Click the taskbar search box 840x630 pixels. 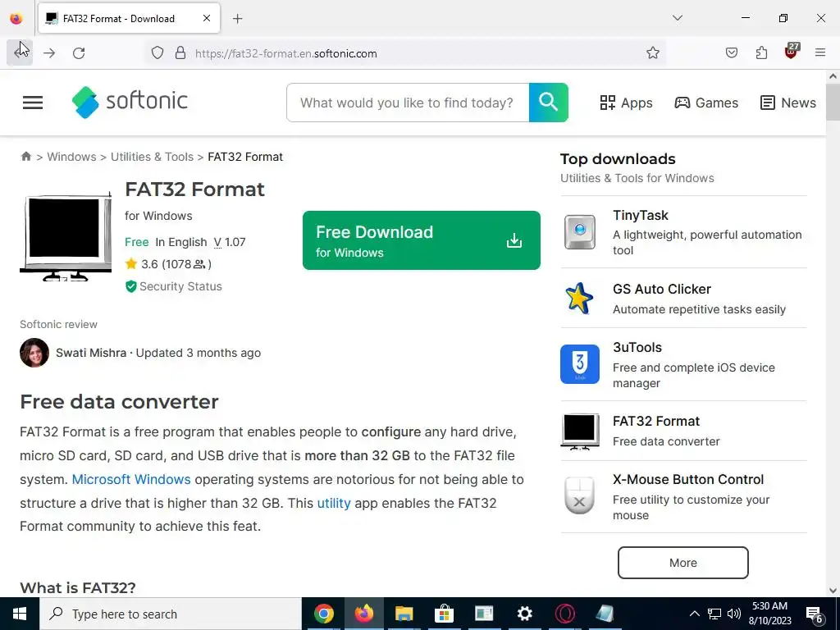click(171, 614)
